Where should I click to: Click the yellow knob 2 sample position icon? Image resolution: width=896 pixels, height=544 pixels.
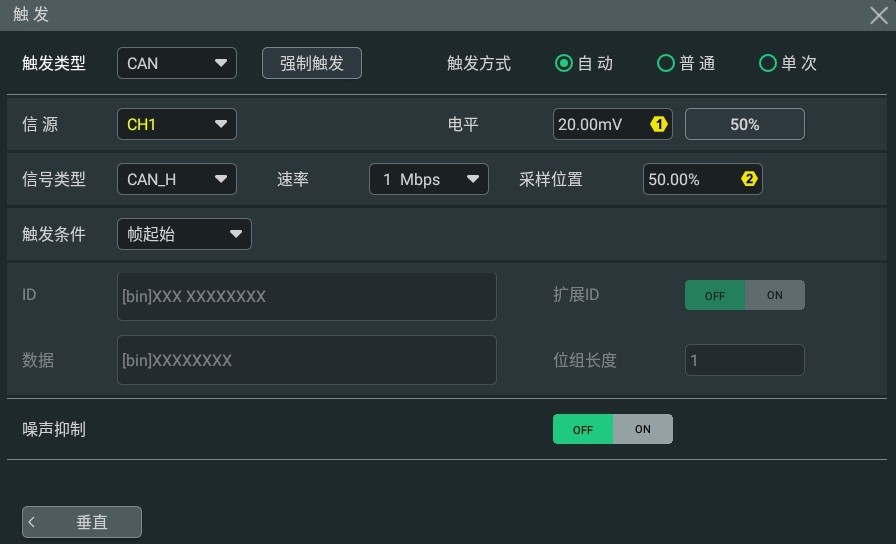[x=749, y=179]
